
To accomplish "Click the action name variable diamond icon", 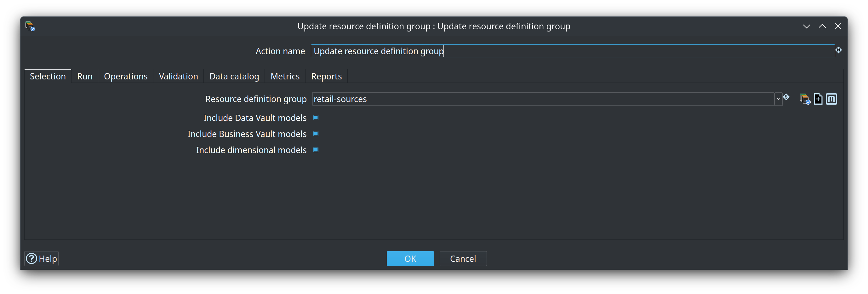I will pyautogui.click(x=838, y=50).
